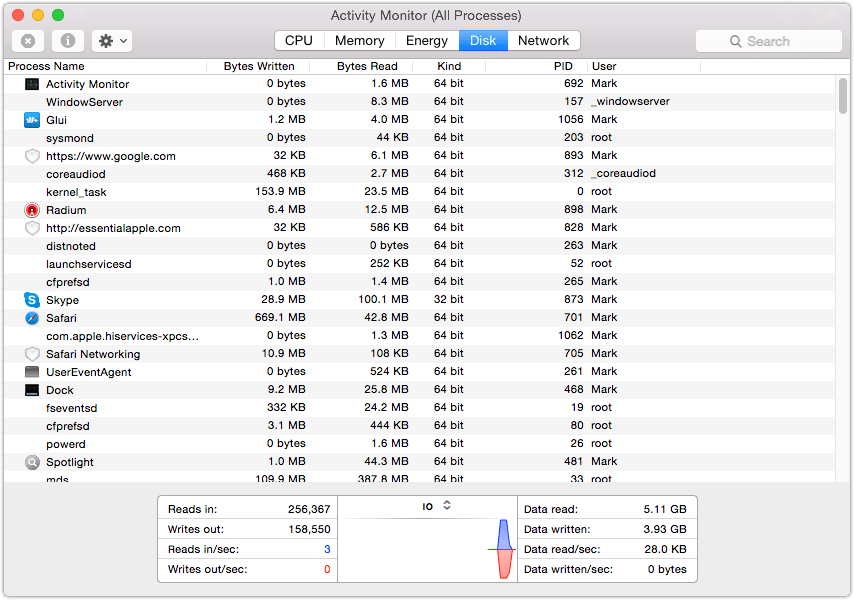Click the green zoom window button
The height and width of the screenshot is (600, 854).
click(58, 15)
